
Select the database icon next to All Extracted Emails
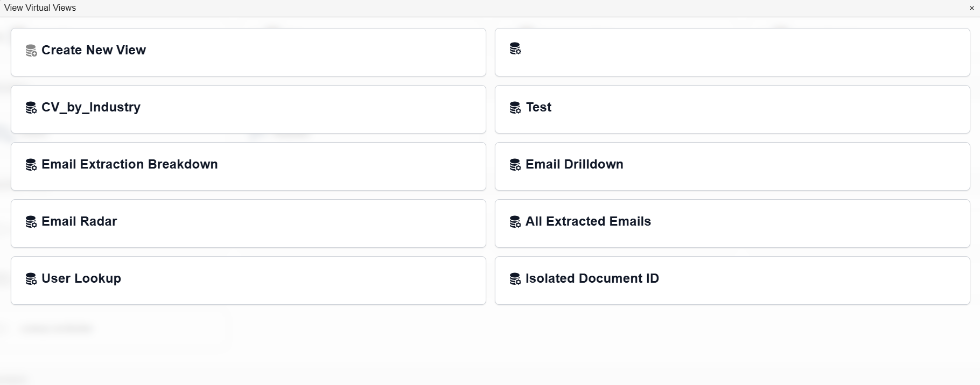tap(515, 222)
